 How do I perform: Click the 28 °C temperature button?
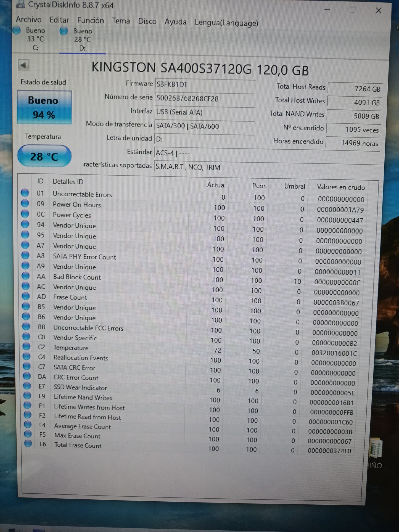pyautogui.click(x=44, y=156)
